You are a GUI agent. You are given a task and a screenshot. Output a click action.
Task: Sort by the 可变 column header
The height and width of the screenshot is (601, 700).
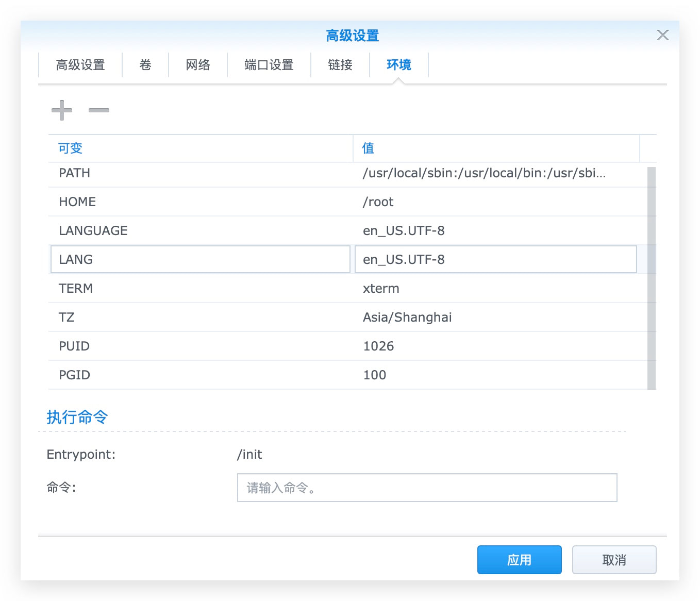[201, 148]
